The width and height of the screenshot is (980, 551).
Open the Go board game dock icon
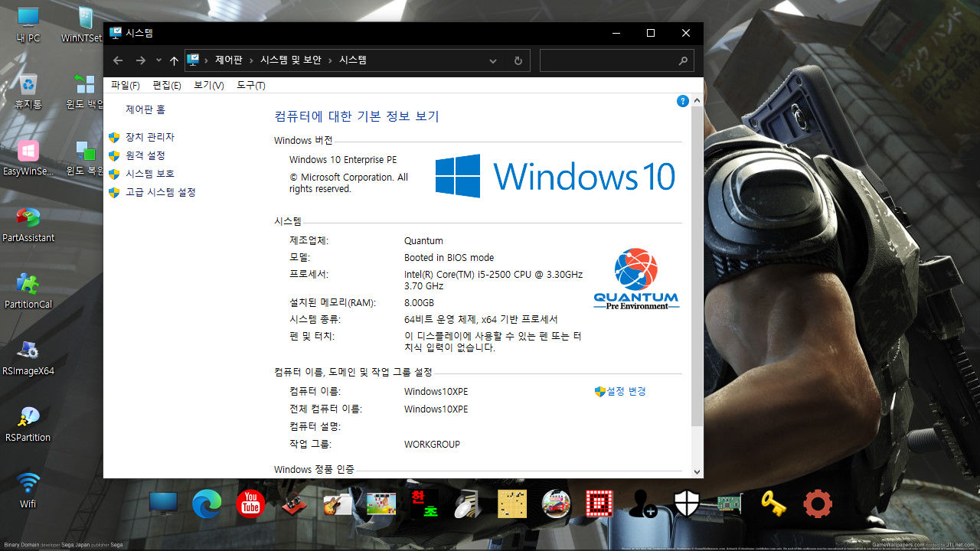[x=512, y=504]
